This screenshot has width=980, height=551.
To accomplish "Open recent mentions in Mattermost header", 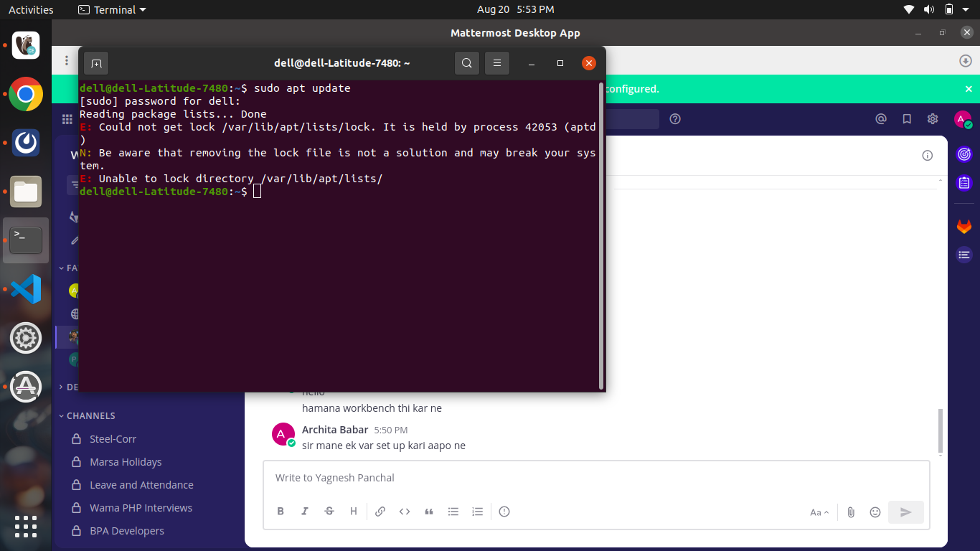I will tap(881, 119).
